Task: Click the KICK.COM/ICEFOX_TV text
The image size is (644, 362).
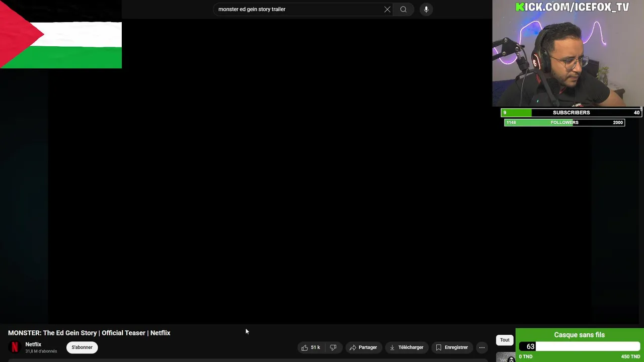Action: click(x=573, y=7)
